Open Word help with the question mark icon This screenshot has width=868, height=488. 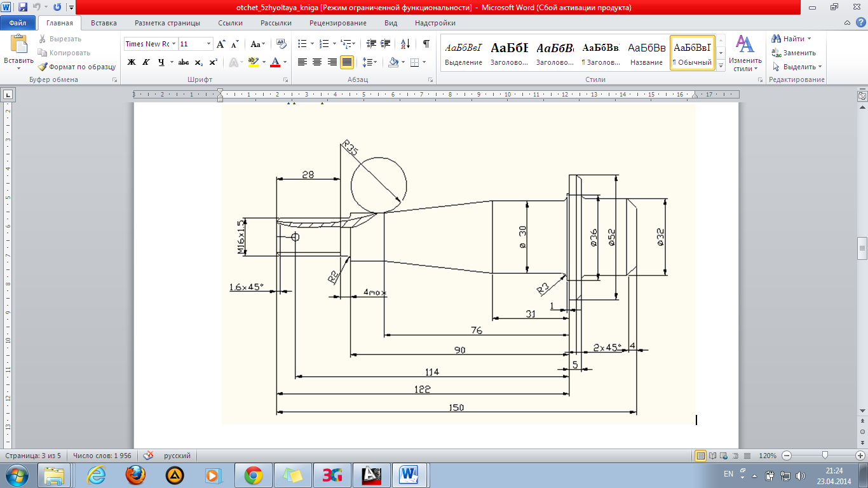click(860, 22)
